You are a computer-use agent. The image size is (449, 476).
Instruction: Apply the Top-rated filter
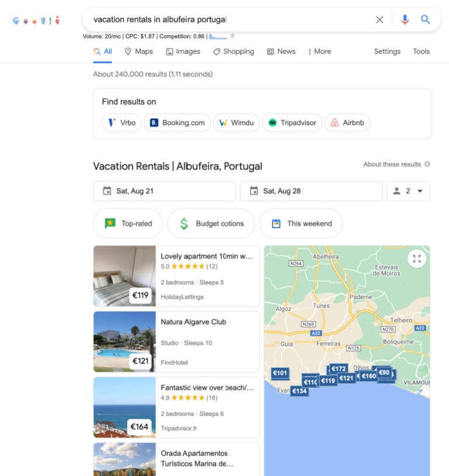coord(128,223)
